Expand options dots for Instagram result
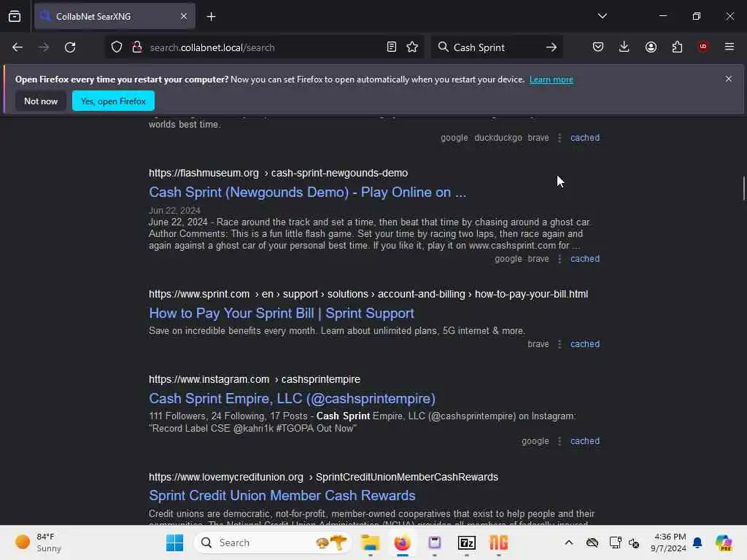 pyautogui.click(x=560, y=441)
